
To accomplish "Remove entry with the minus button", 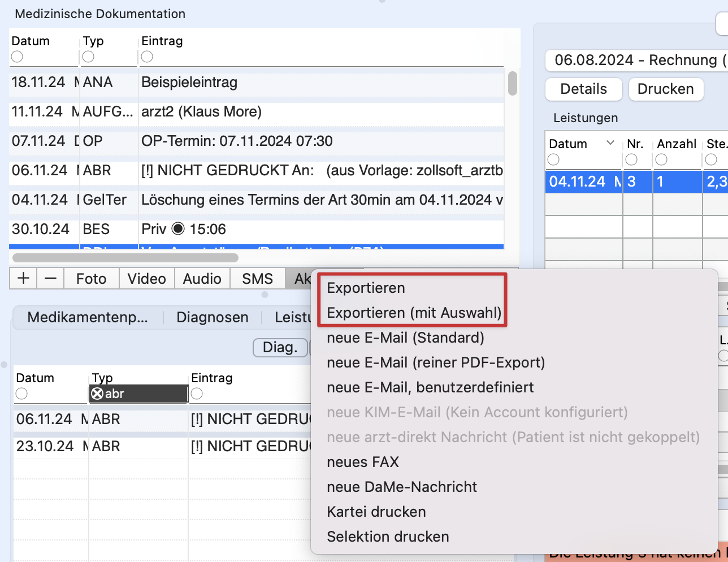I will click(x=50, y=279).
